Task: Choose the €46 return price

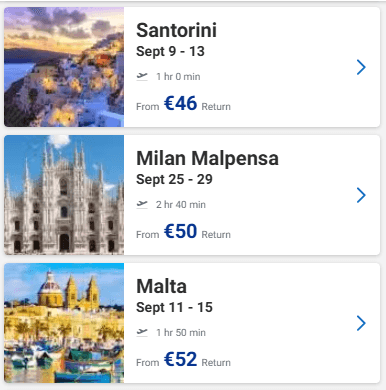Action: (180, 103)
